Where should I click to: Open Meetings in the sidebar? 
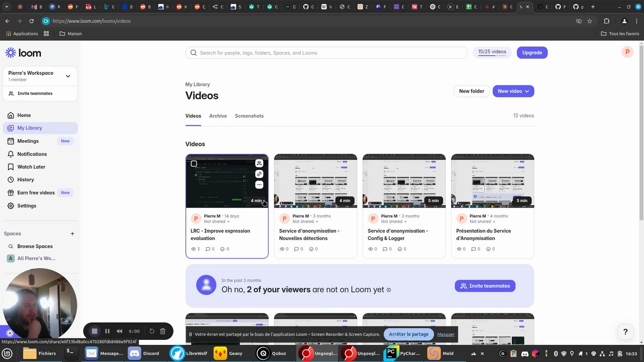[40, 141]
